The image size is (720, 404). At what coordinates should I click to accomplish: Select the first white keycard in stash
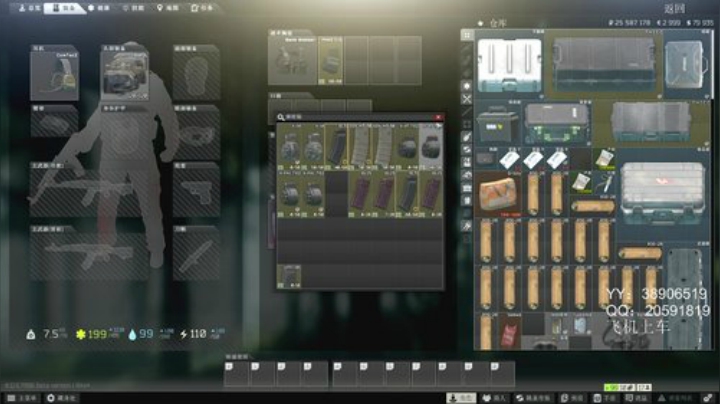(x=509, y=159)
